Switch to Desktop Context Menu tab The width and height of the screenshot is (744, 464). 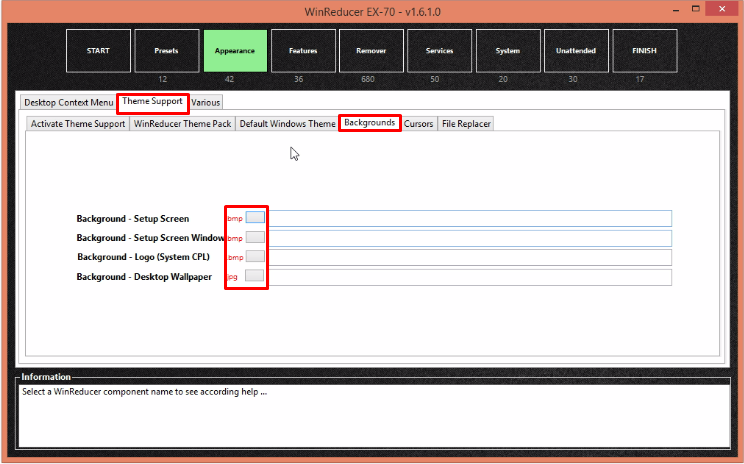coord(69,102)
